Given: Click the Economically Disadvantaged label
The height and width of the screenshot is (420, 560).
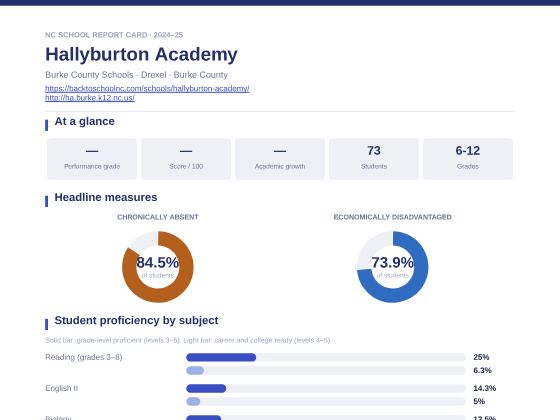Looking at the screenshot, I should (x=392, y=217).
